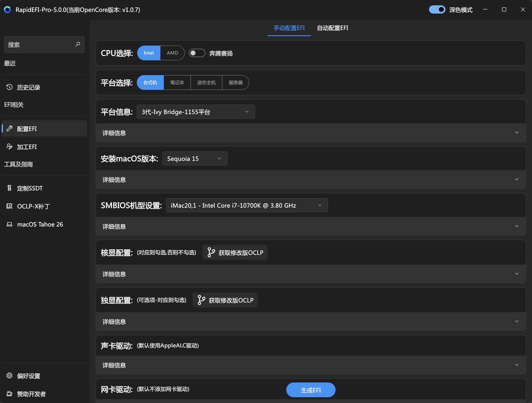Choose 台式机 platform option

pos(150,82)
